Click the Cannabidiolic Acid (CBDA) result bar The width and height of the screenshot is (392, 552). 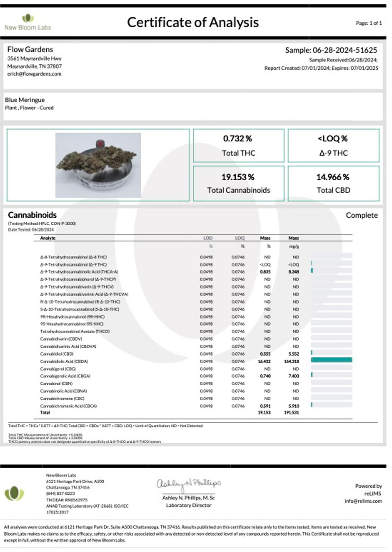click(x=331, y=361)
